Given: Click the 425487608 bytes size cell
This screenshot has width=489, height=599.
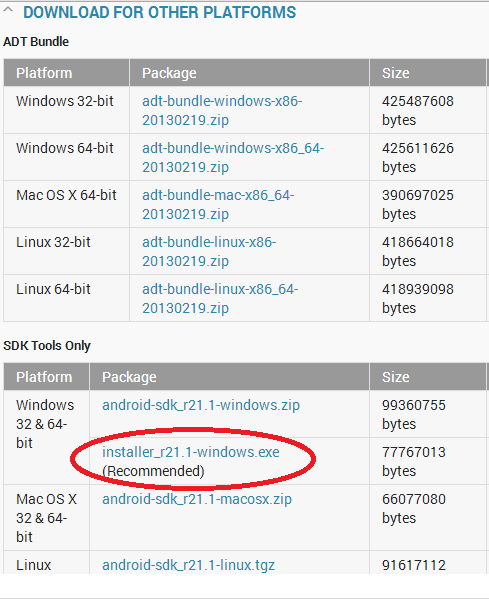Looking at the screenshot, I should tap(428, 110).
